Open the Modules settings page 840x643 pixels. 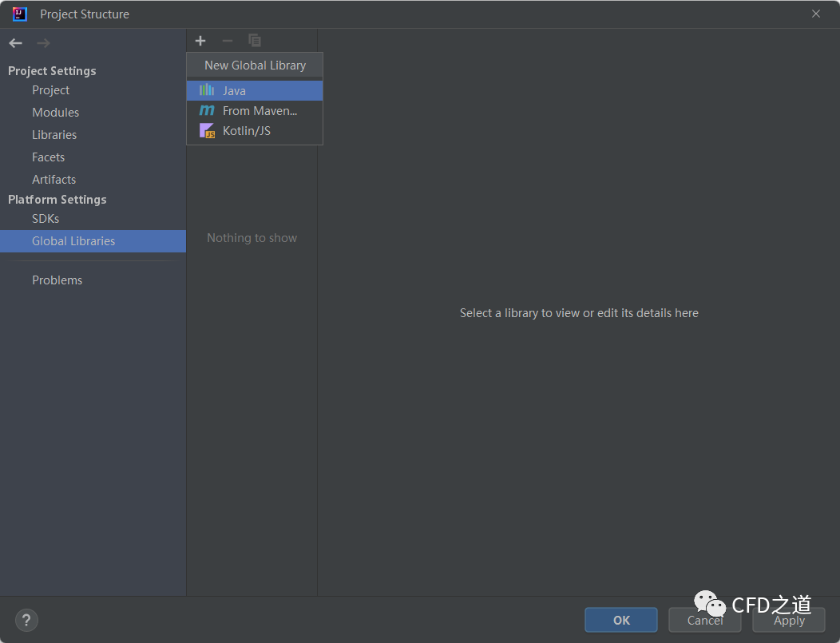56,113
